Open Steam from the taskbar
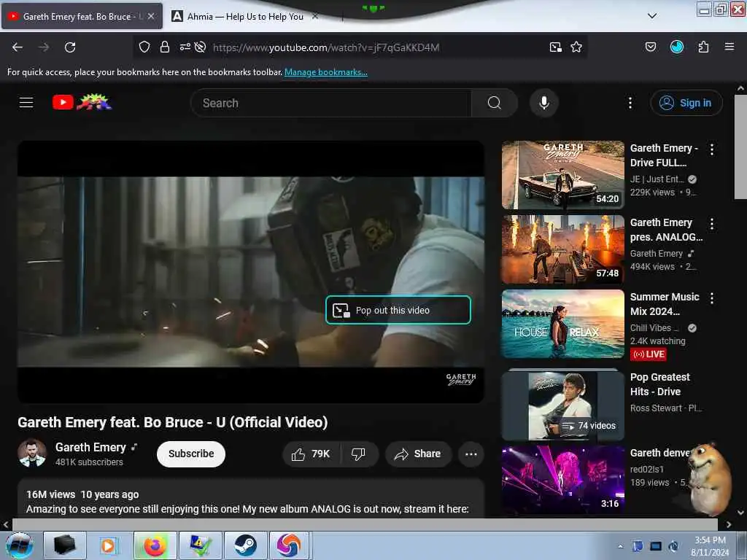Viewport: 747px width, 560px height. 245,545
